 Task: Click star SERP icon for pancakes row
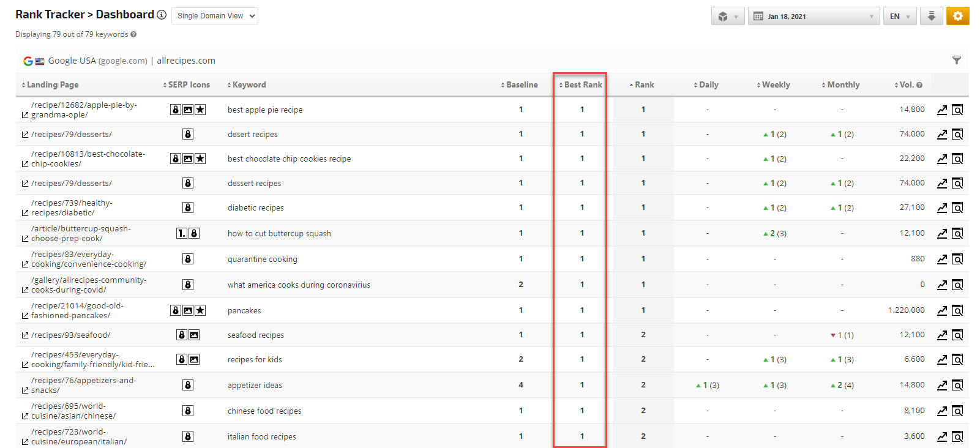200,310
